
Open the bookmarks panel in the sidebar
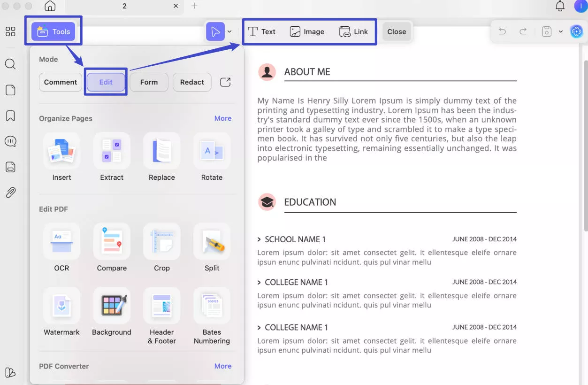point(10,115)
